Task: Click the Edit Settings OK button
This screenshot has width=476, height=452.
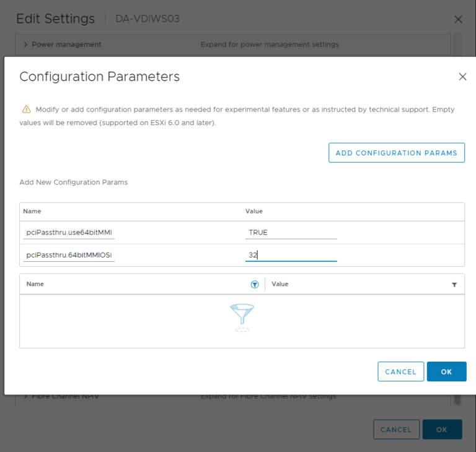Action: [x=442, y=430]
